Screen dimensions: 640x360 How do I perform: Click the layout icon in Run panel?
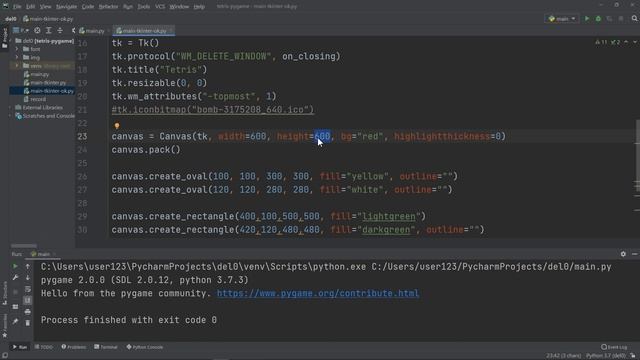(15, 307)
